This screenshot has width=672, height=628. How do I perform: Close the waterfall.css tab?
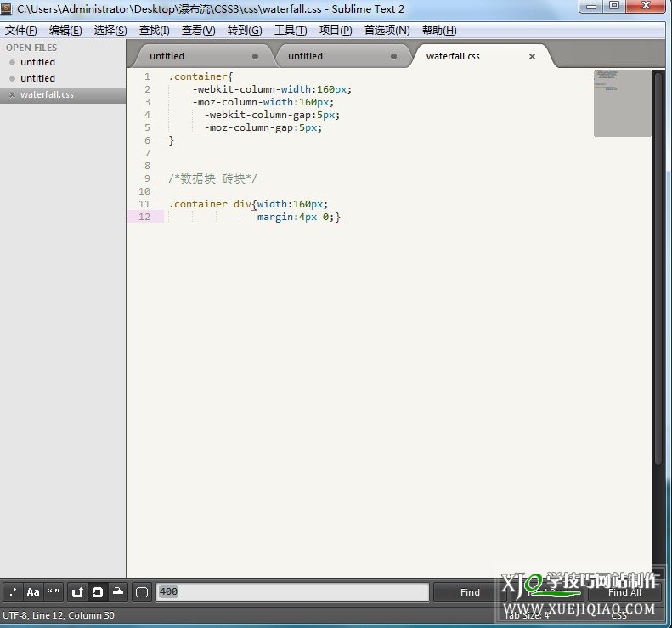(533, 57)
